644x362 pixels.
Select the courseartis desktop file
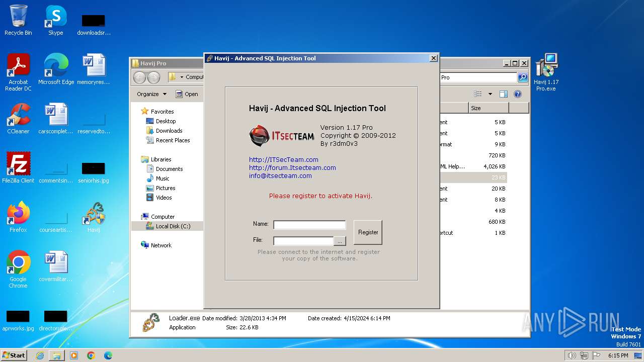coord(56,222)
